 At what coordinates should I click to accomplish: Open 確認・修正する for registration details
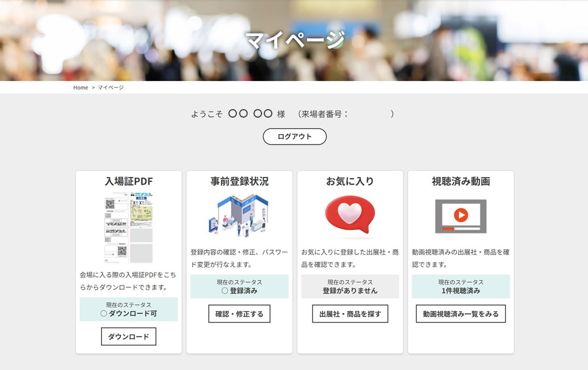click(239, 313)
